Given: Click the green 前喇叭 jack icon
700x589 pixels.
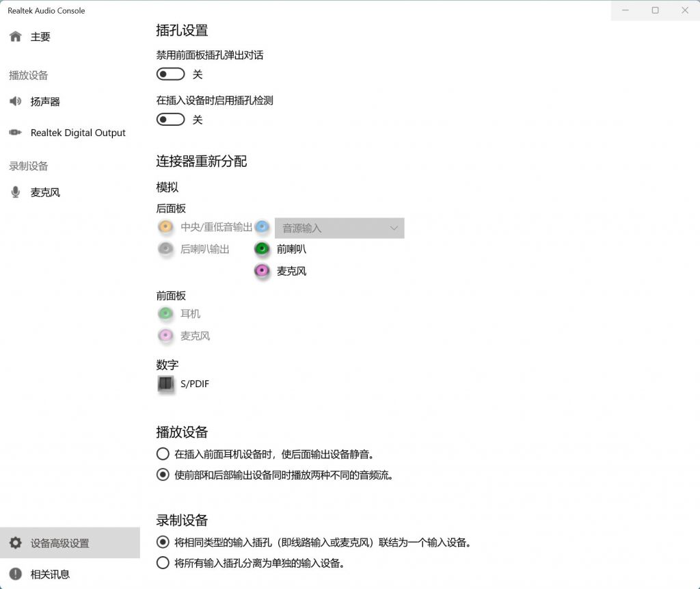Looking at the screenshot, I should click(262, 248).
